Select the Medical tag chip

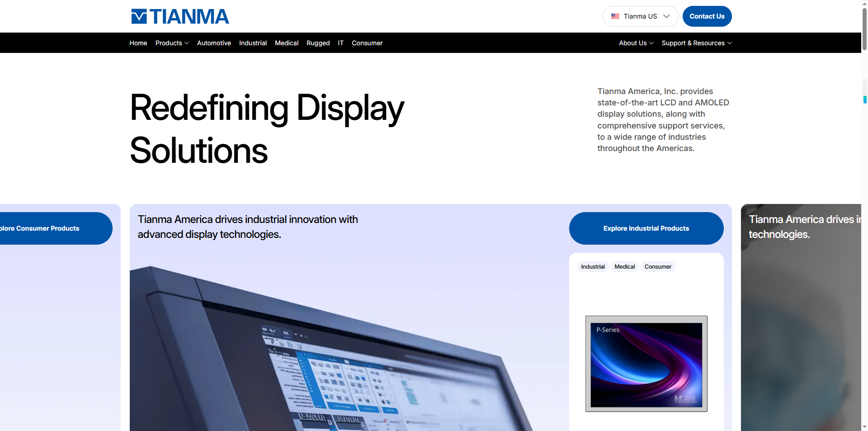click(x=624, y=267)
